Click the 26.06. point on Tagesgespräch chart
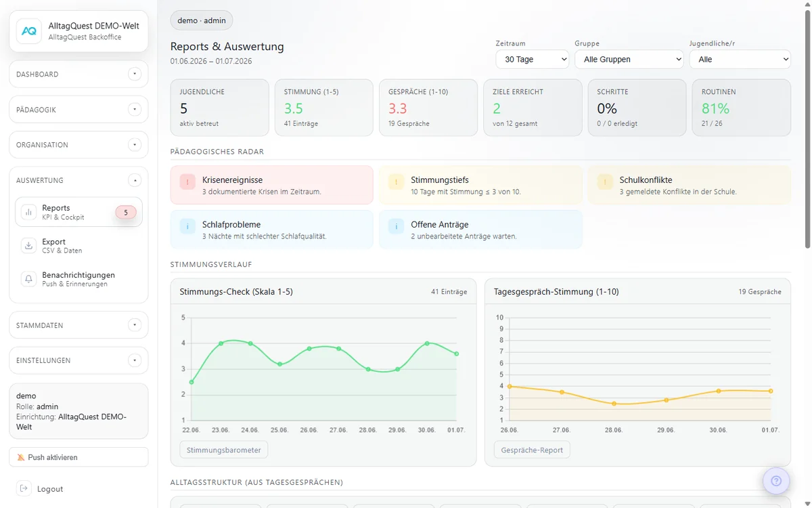812x508 pixels. coord(510,386)
